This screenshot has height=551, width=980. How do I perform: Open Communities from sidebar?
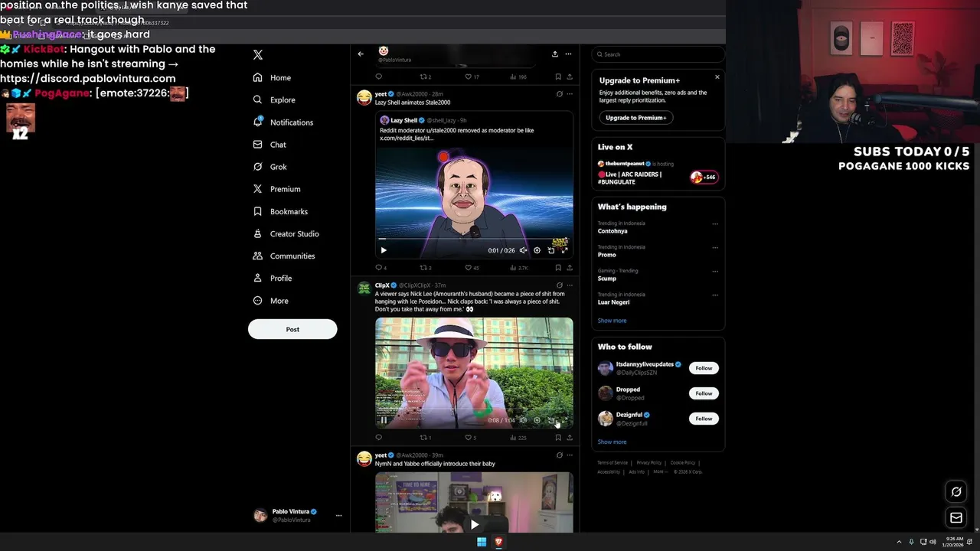pyautogui.click(x=283, y=256)
